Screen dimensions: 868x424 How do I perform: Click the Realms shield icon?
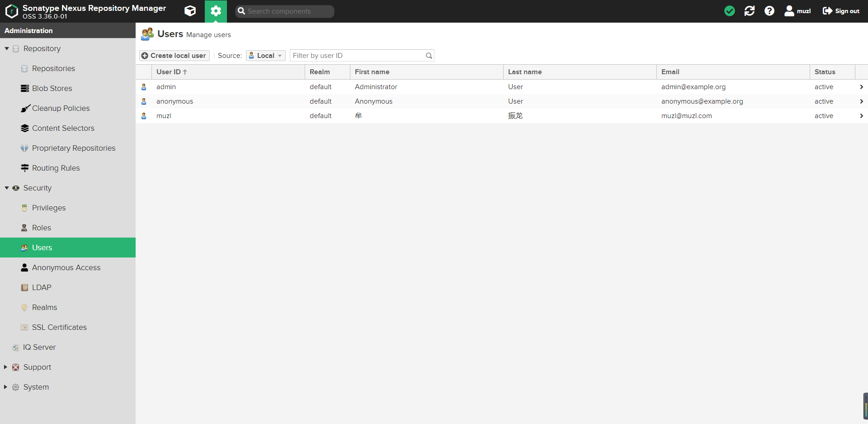pyautogui.click(x=24, y=307)
